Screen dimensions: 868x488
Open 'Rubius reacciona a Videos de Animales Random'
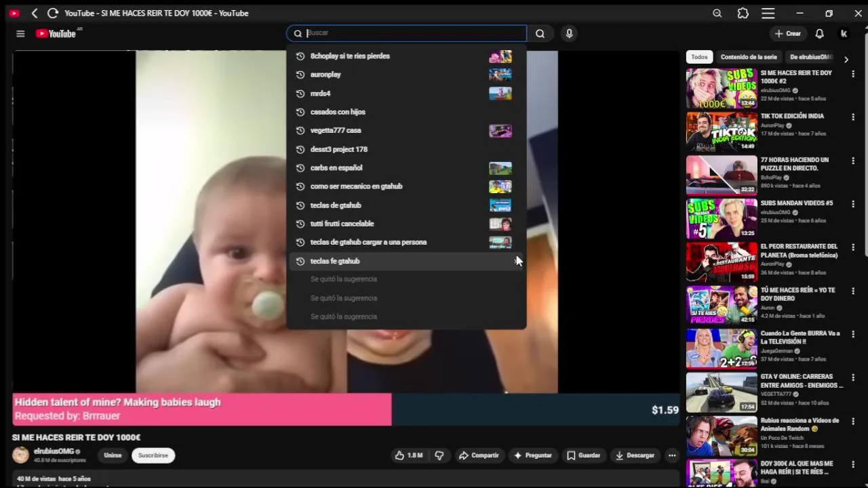[800, 424]
